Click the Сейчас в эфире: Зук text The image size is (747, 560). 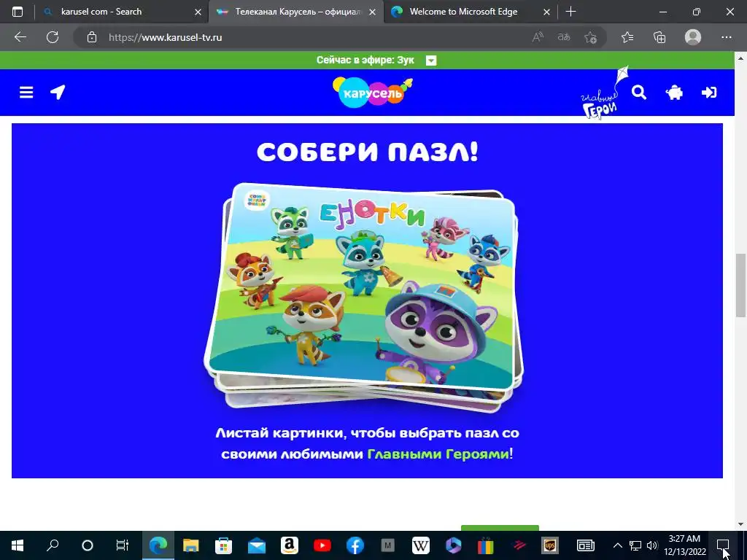[x=365, y=60]
